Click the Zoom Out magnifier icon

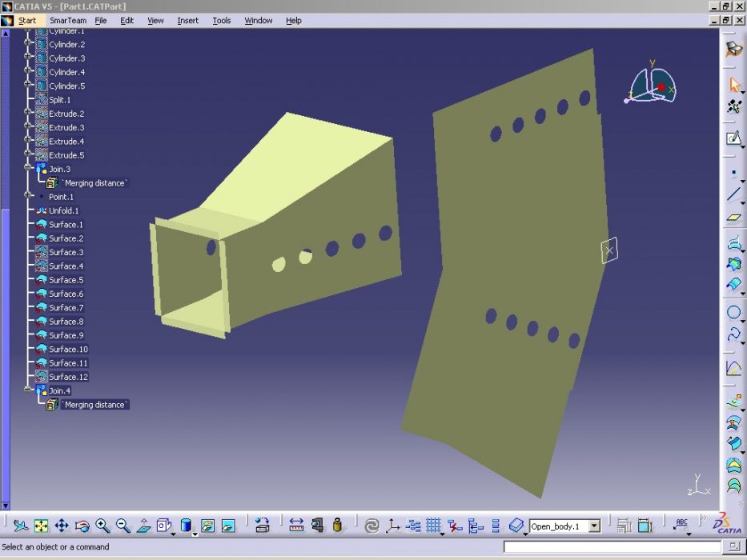(x=123, y=526)
